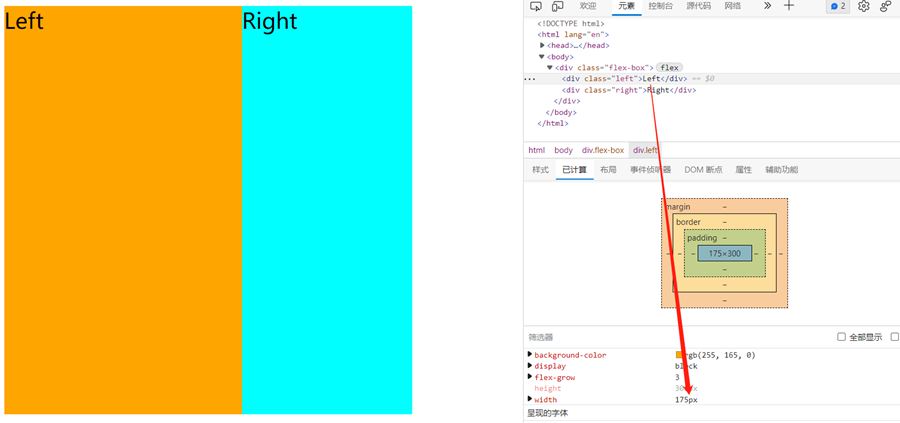Expand the width computed property
The image size is (900, 423).
[x=530, y=399]
